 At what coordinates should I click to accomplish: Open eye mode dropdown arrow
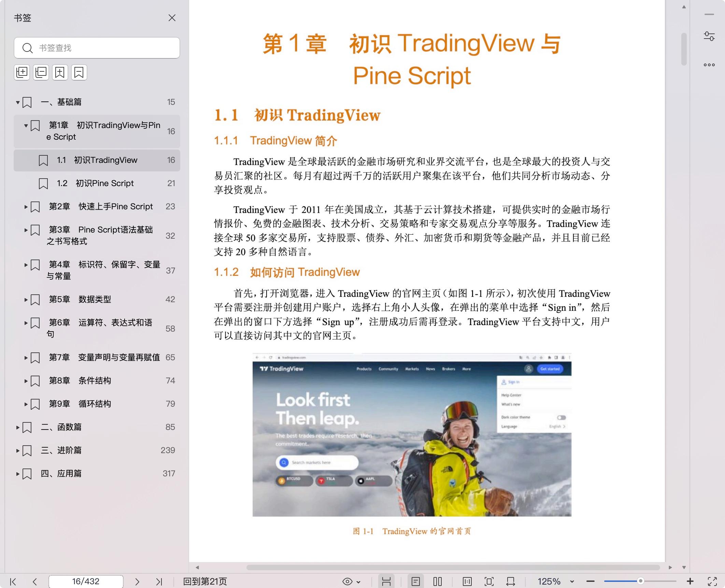coord(358,582)
